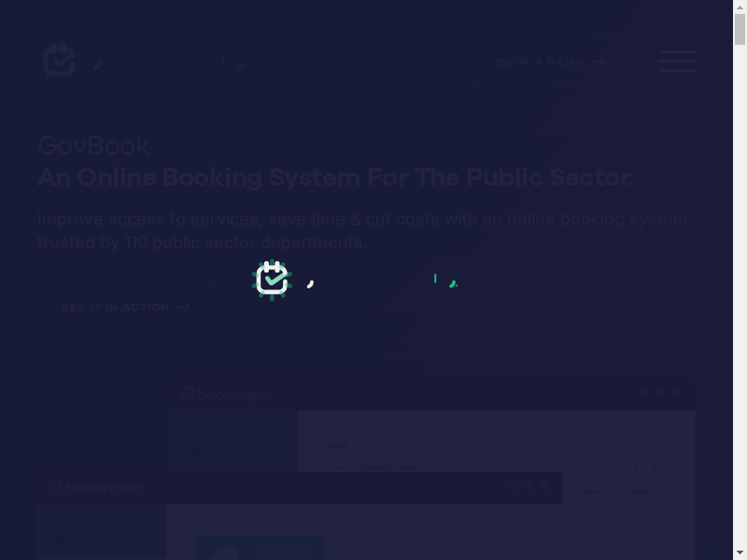Open the hamburger navigation menu

[x=676, y=62]
